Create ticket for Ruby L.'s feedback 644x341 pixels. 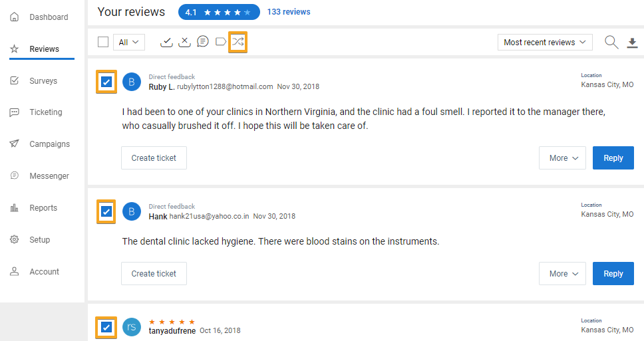click(154, 158)
